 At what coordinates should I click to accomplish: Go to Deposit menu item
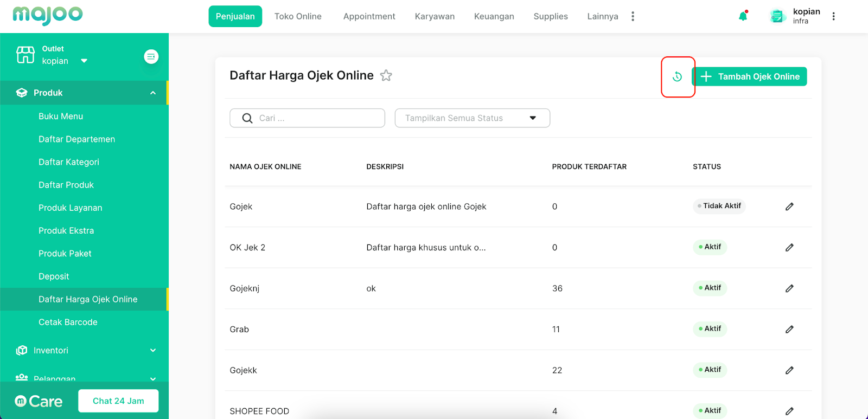[x=54, y=276]
